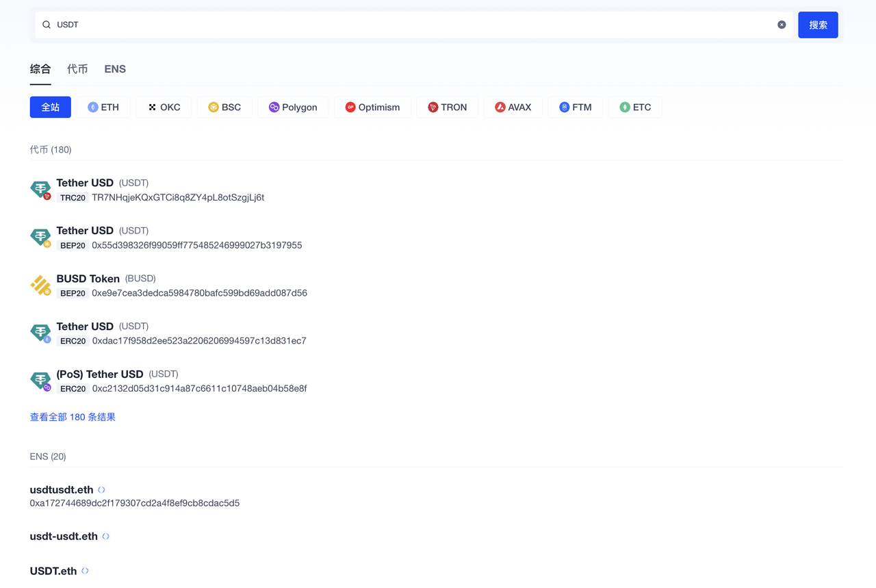Viewport: 876px width, 588px height.
Task: Expand the code icon beside usdtusdt.eth
Action: point(101,489)
